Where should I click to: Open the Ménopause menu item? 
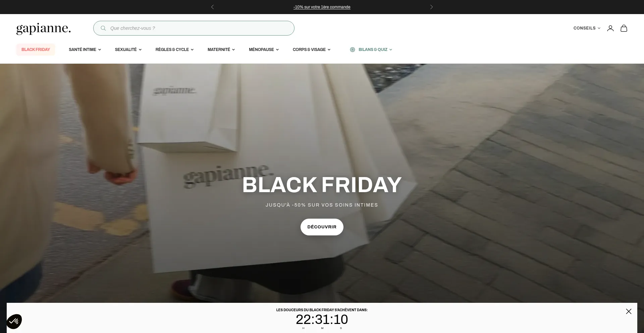tap(264, 50)
